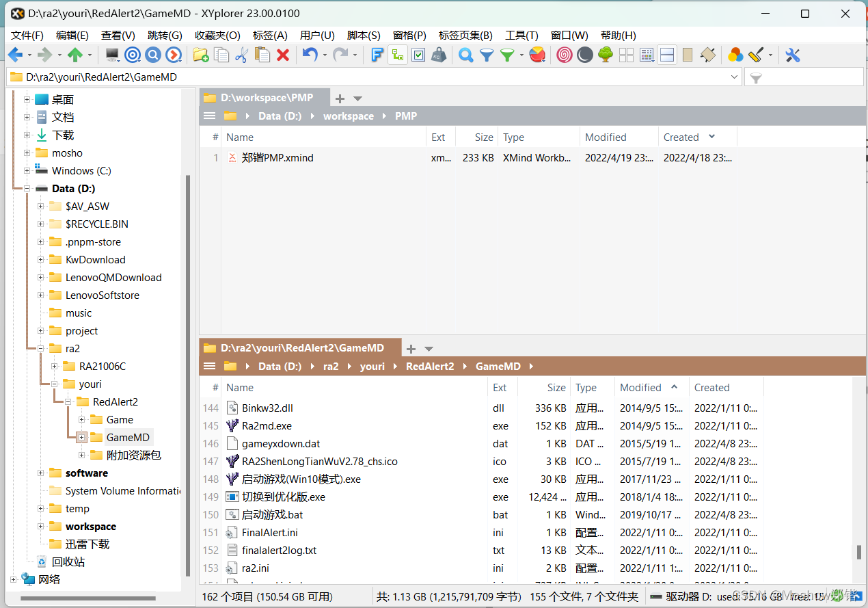Open tab list dropdown beside PMP tab
This screenshot has height=608, width=868.
(357, 98)
